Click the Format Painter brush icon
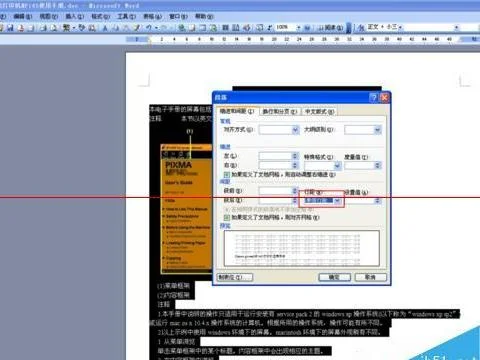 click(x=137, y=28)
